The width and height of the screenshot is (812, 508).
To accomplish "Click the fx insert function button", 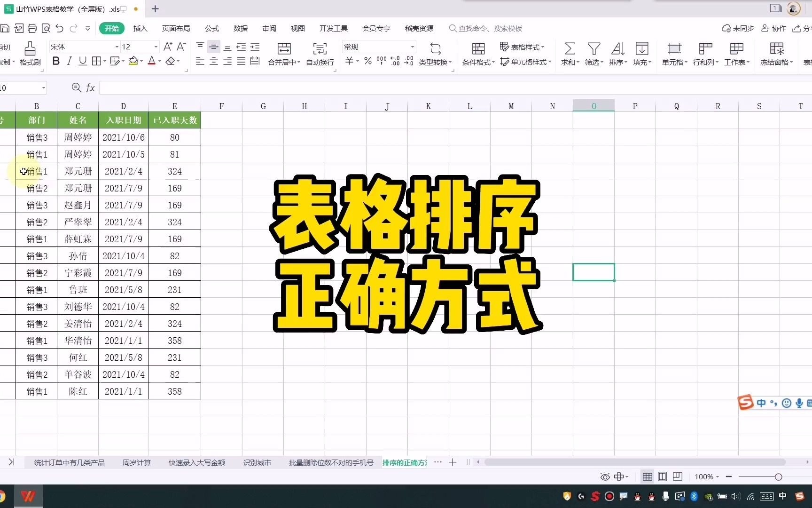I will click(x=90, y=87).
